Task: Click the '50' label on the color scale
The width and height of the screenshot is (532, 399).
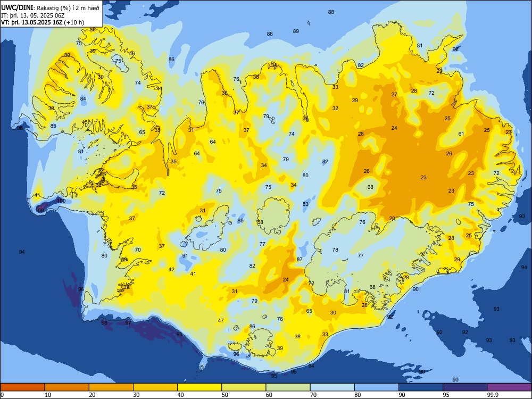Action: point(225,395)
